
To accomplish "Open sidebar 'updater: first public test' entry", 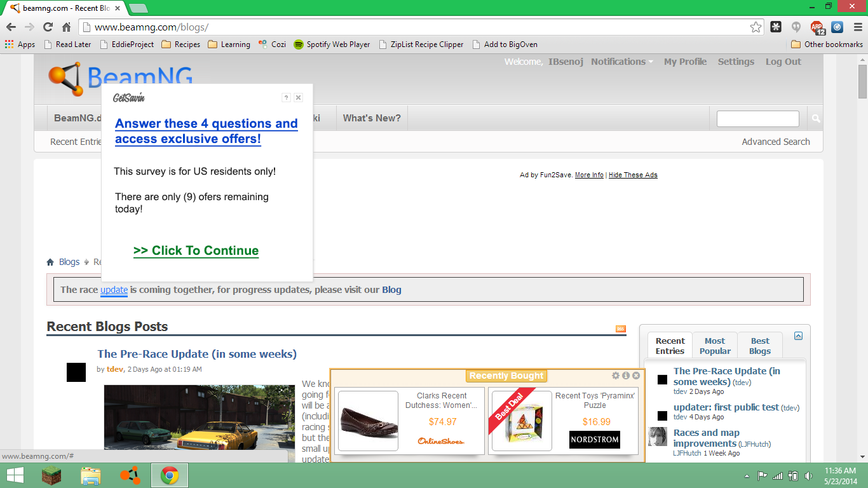I will coord(726,407).
